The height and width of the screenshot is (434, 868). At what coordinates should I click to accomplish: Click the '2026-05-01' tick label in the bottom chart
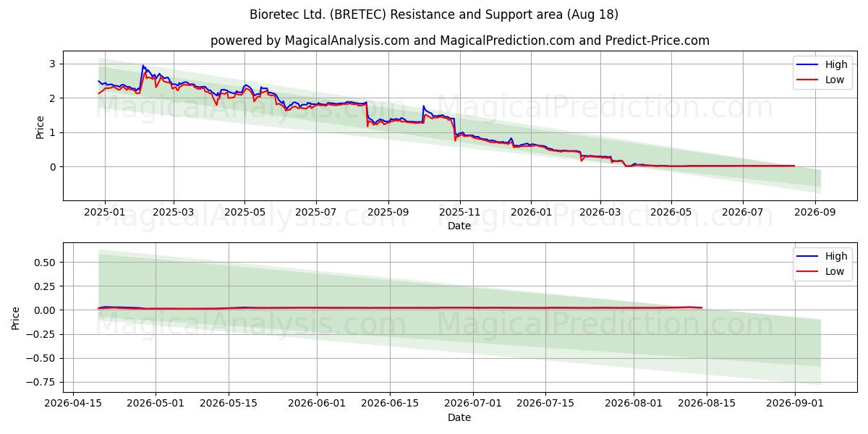point(154,404)
